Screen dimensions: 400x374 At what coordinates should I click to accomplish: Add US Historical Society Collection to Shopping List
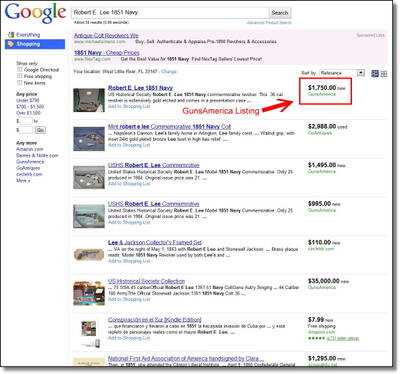(129, 300)
